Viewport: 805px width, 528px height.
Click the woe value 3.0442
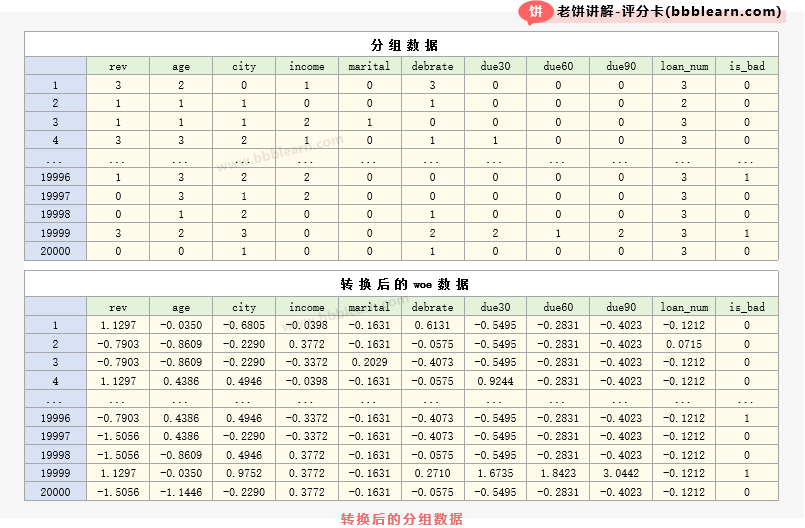(x=621, y=473)
